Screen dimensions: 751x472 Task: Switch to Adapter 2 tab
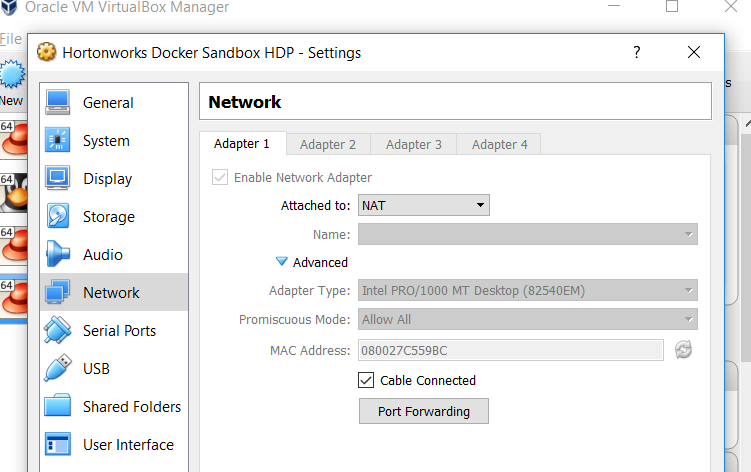click(x=328, y=144)
